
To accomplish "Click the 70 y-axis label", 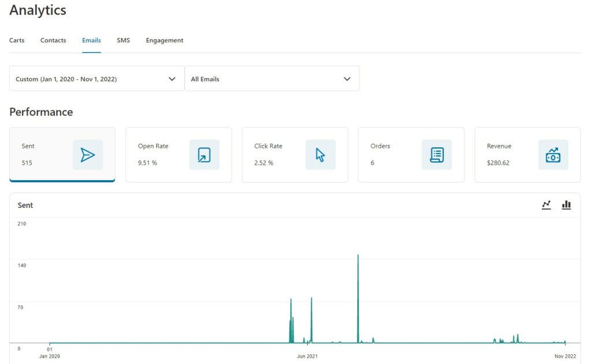I will pyautogui.click(x=20, y=307).
